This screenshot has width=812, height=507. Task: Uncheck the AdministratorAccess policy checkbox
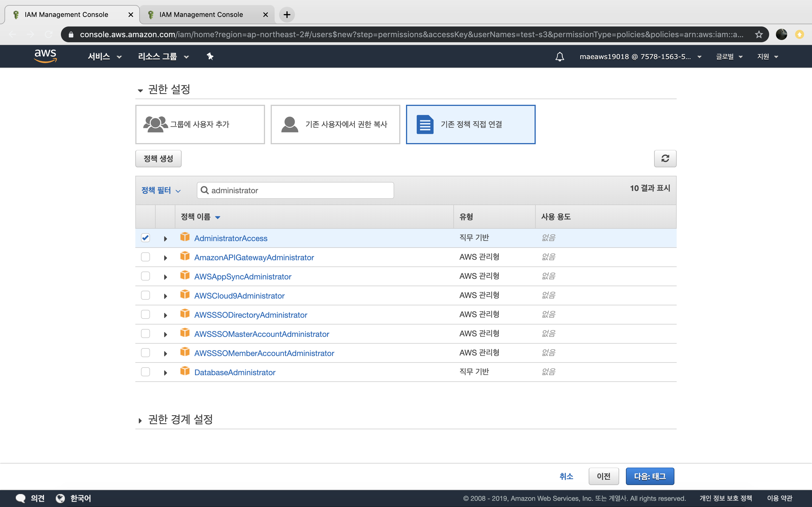(x=145, y=238)
